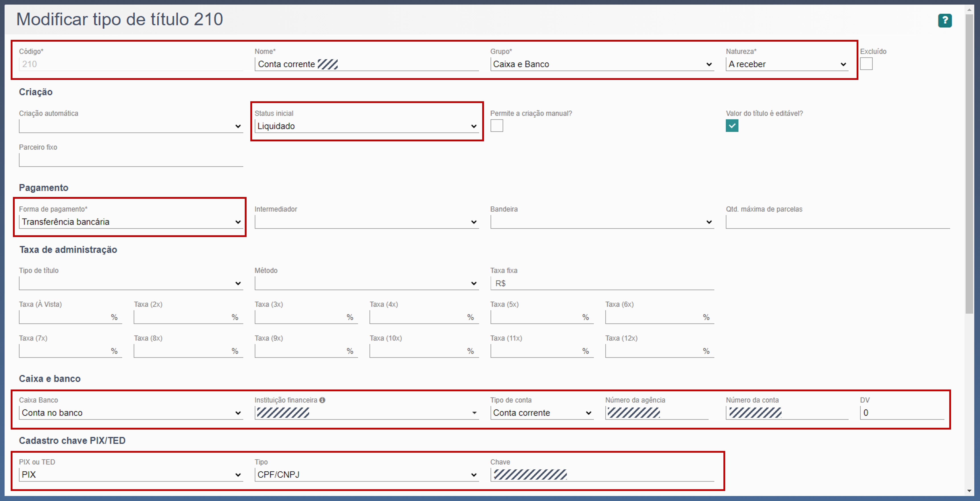Expand the Criação automática dropdown
Image resolution: width=980 pixels, height=501 pixels.
point(131,126)
